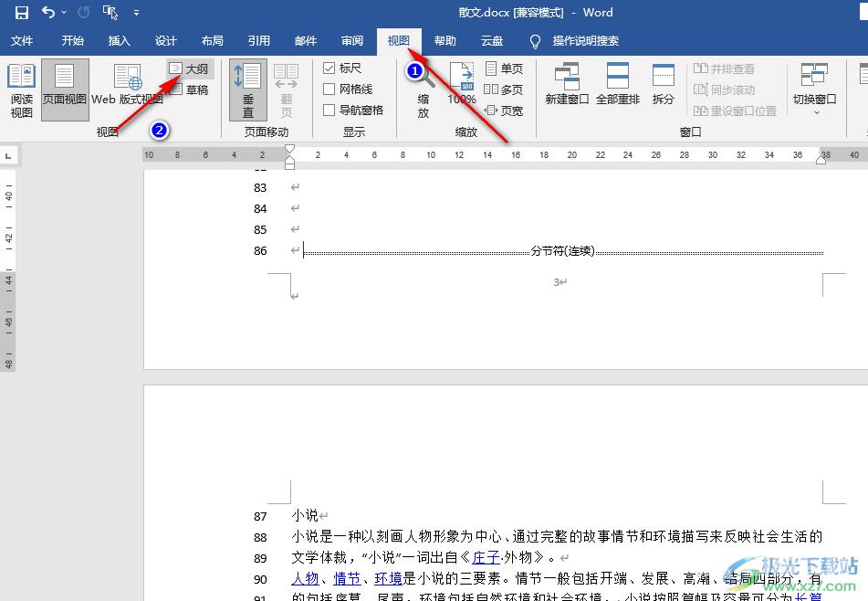
Task: Follow the 人物 hyperlink in the document
Action: (305, 578)
